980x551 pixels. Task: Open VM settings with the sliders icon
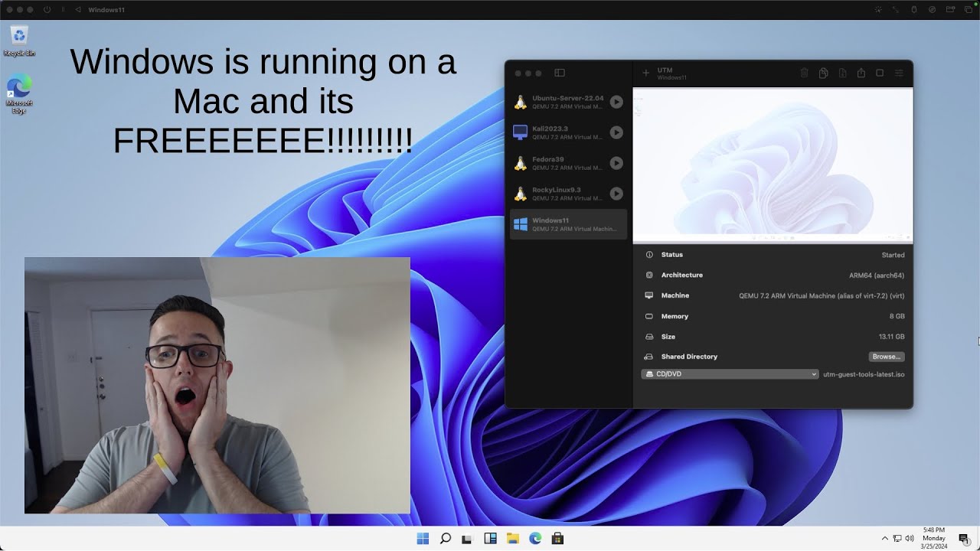coord(899,73)
